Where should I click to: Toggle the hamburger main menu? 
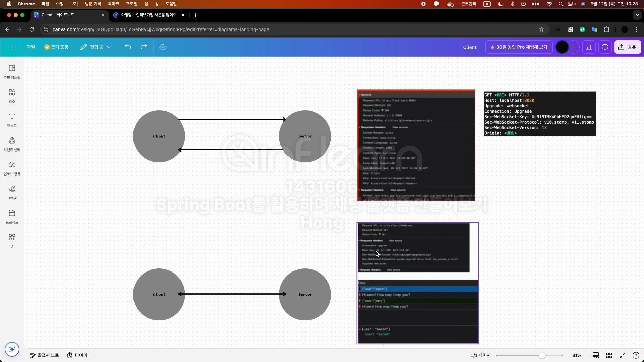(x=12, y=47)
